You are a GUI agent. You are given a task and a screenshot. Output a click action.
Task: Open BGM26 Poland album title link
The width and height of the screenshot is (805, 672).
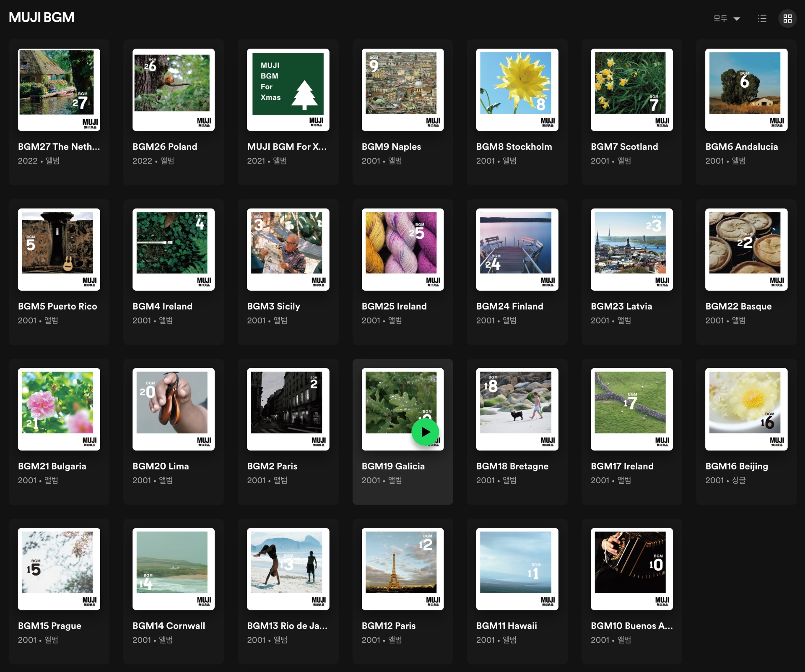point(165,147)
